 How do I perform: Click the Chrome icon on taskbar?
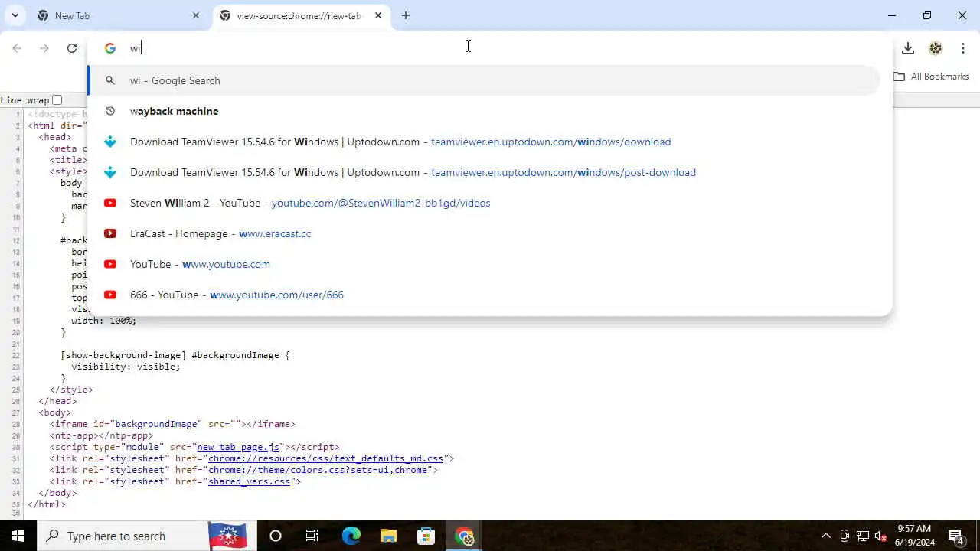pos(464,536)
